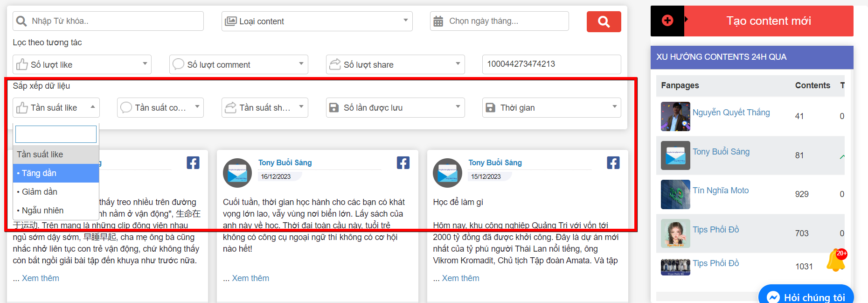Click Facebook icon on the first post card

point(193,162)
